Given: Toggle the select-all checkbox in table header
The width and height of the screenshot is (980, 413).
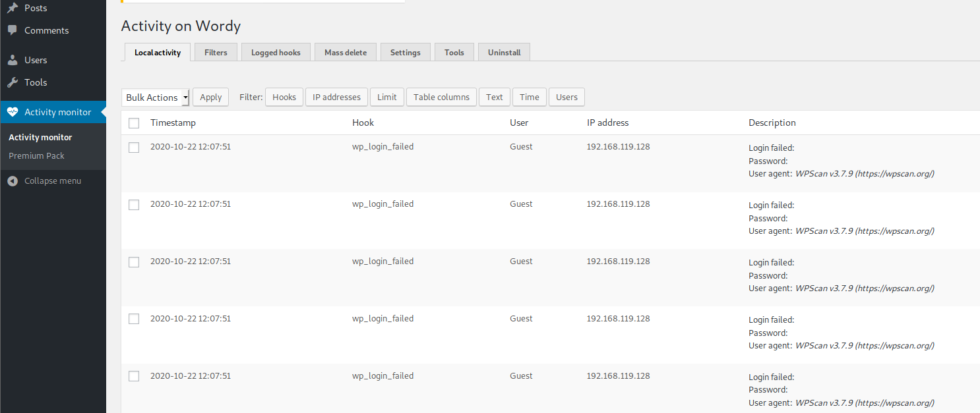Looking at the screenshot, I should [134, 123].
